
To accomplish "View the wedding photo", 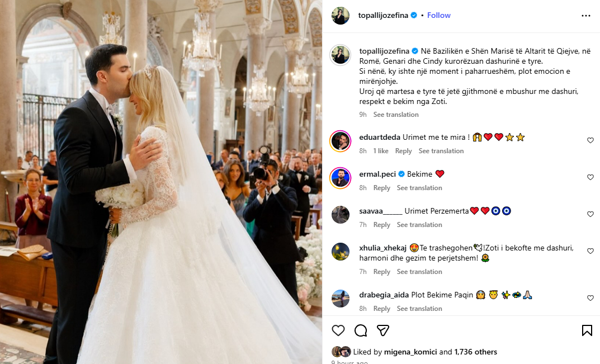I will [x=160, y=182].
